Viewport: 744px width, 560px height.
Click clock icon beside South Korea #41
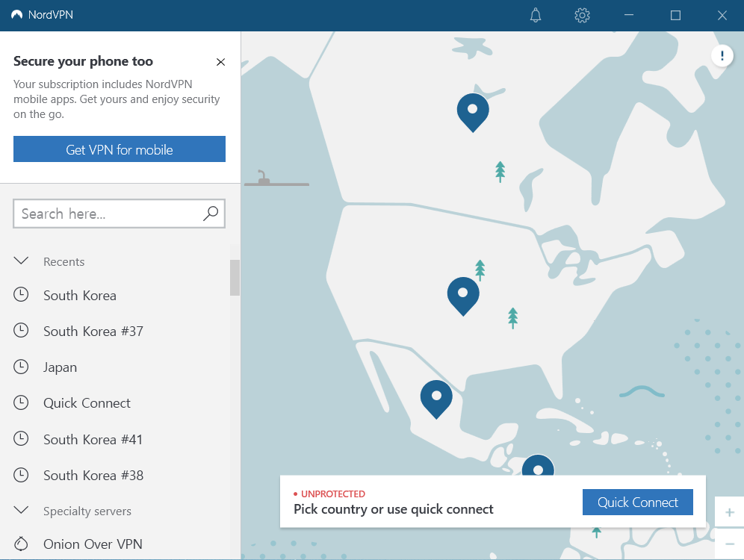tap(21, 438)
